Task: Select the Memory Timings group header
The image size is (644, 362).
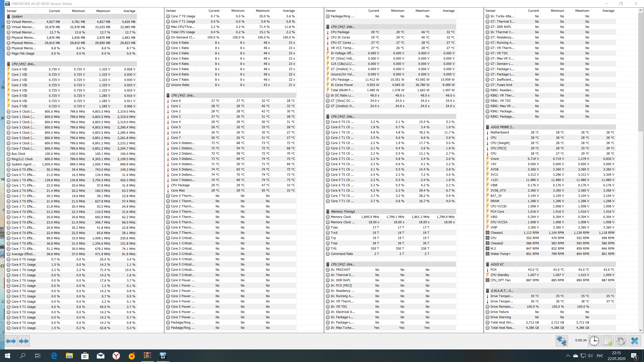Action: (343, 211)
